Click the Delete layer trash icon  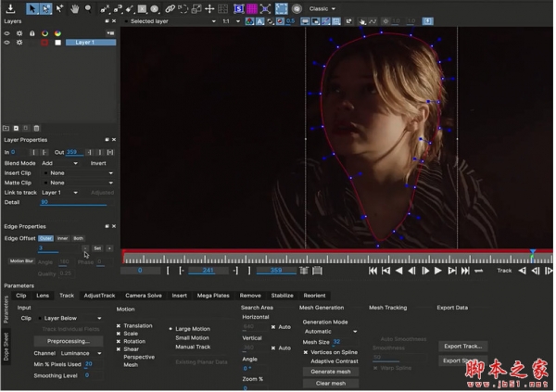[36, 129]
